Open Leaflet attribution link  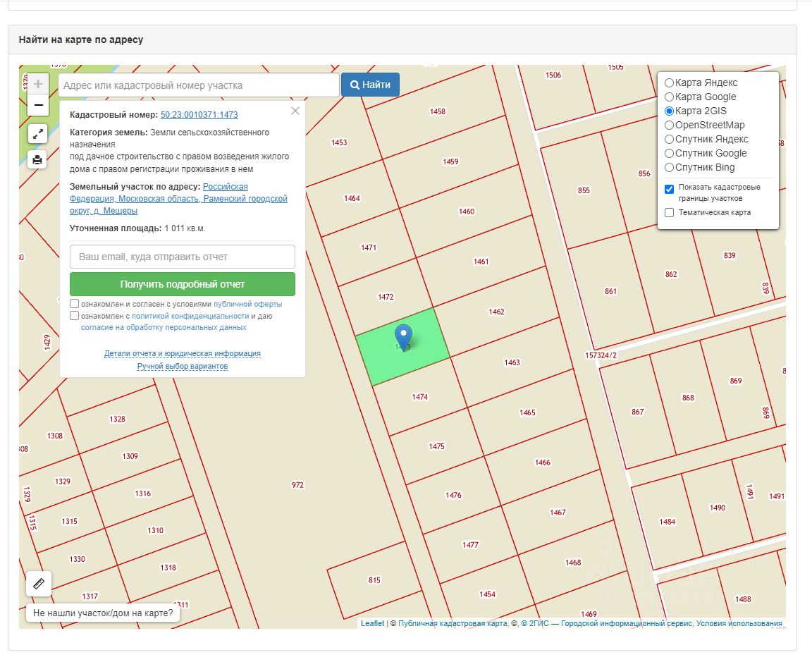pos(372,623)
